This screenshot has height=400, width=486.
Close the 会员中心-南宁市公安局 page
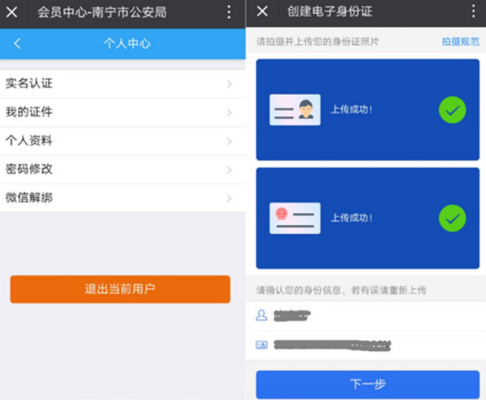[12, 12]
